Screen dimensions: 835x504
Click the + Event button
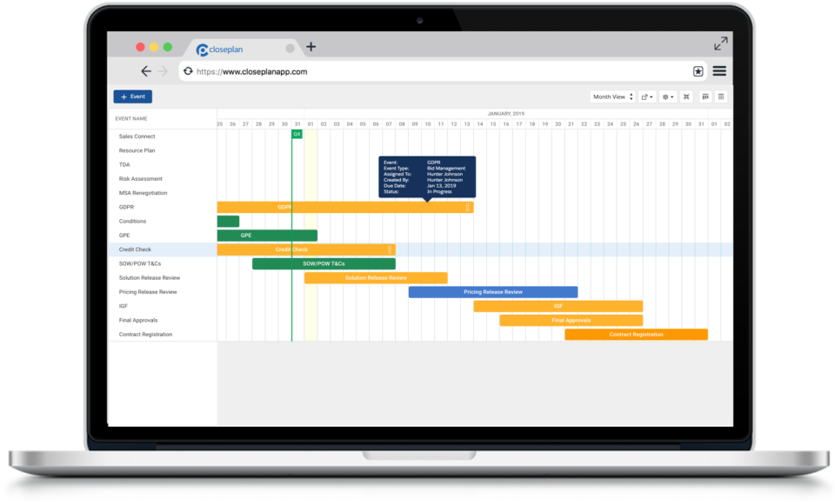(x=132, y=96)
